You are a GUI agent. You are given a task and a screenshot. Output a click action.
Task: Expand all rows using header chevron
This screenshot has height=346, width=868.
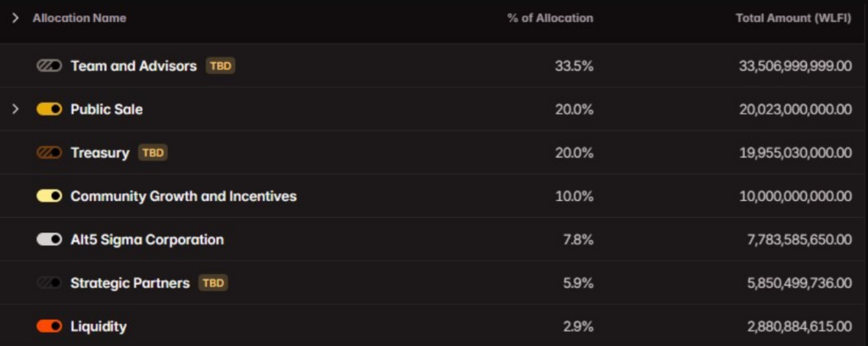(x=14, y=18)
